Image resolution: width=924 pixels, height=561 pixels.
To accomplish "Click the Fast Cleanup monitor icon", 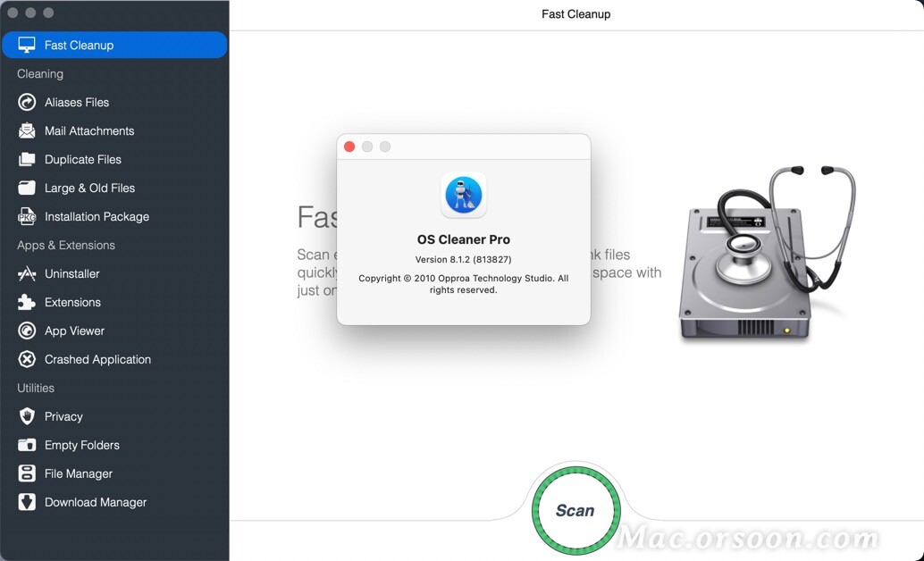I will click(x=27, y=45).
